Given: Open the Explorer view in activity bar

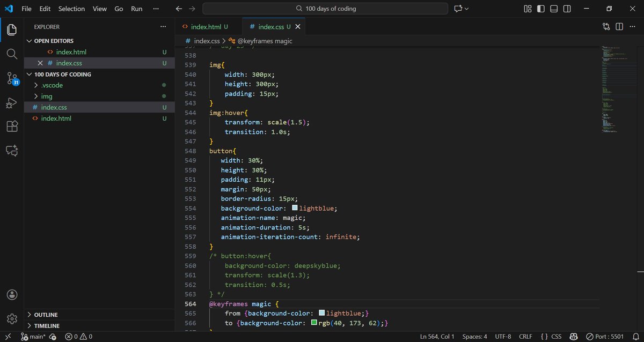Looking at the screenshot, I should tap(12, 30).
